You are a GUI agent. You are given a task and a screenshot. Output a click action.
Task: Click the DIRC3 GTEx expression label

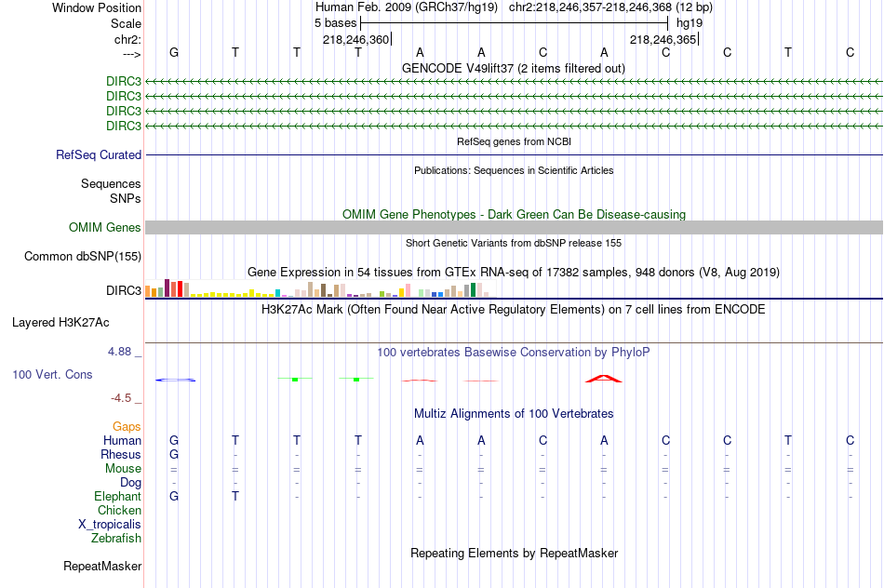pos(124,291)
